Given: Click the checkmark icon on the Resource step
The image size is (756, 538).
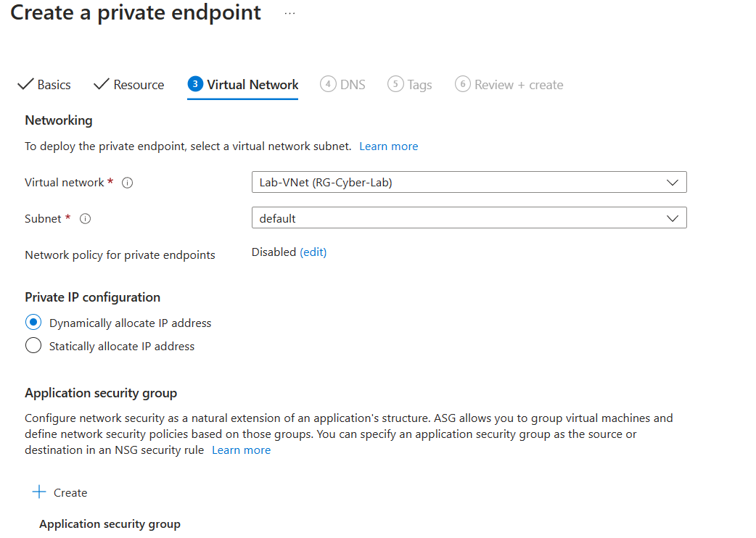Looking at the screenshot, I should 101,84.
